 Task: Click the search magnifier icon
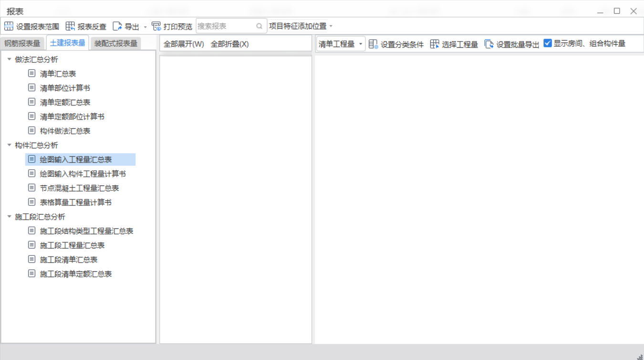259,26
